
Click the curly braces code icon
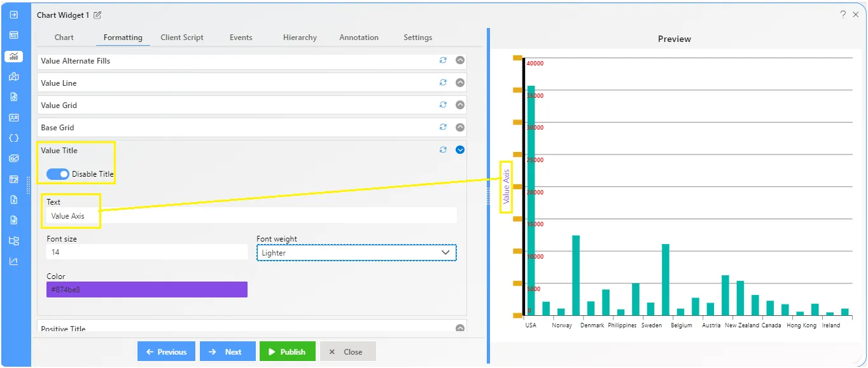pos(14,138)
